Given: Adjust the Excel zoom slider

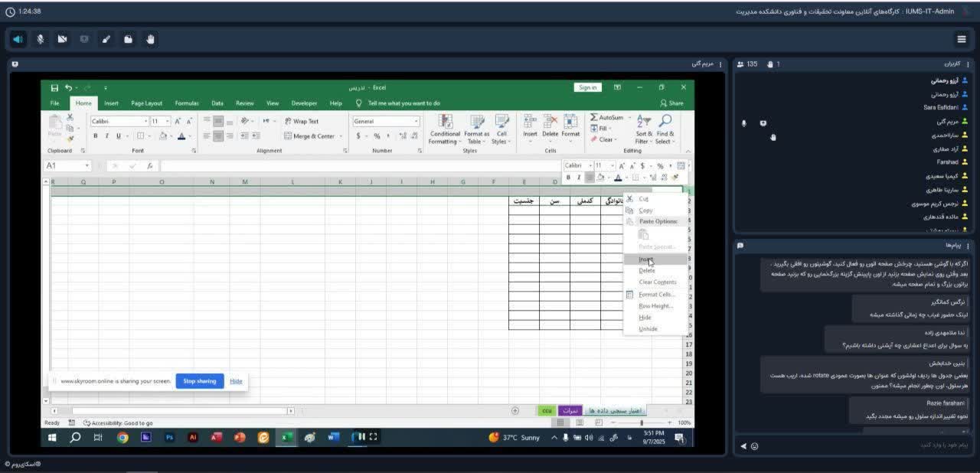Looking at the screenshot, I should click(642, 422).
